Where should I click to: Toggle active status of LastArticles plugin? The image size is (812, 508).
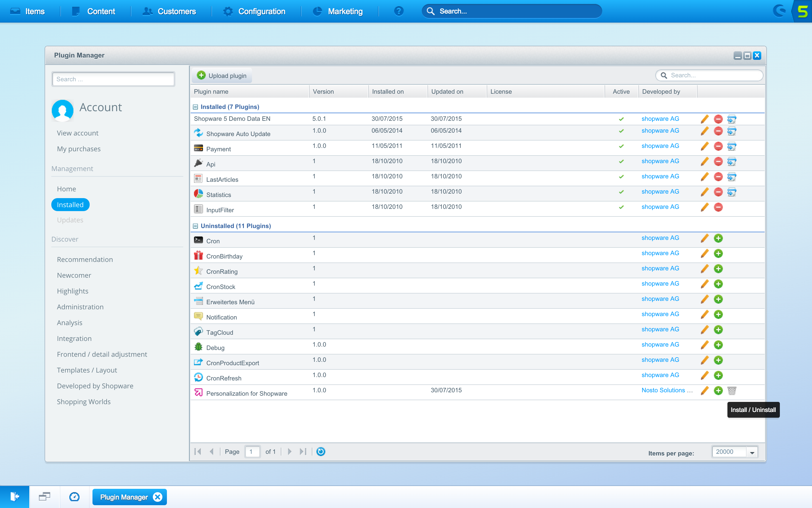pyautogui.click(x=621, y=177)
